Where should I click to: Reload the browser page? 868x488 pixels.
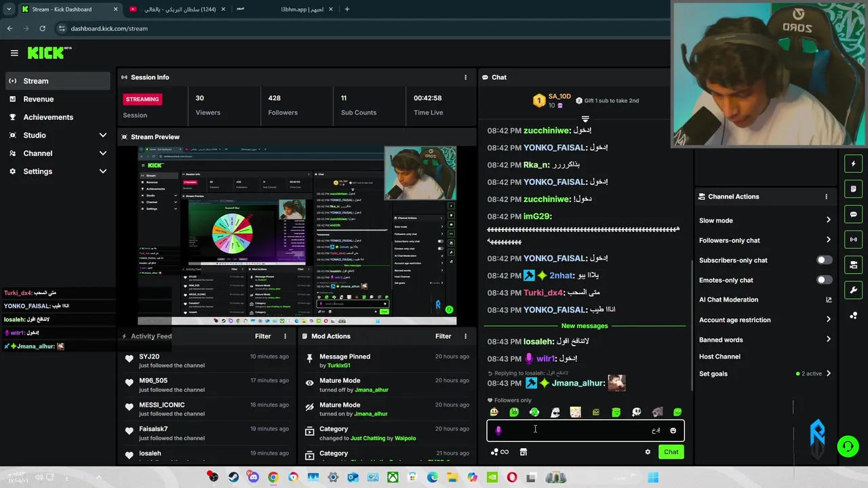coord(42,28)
